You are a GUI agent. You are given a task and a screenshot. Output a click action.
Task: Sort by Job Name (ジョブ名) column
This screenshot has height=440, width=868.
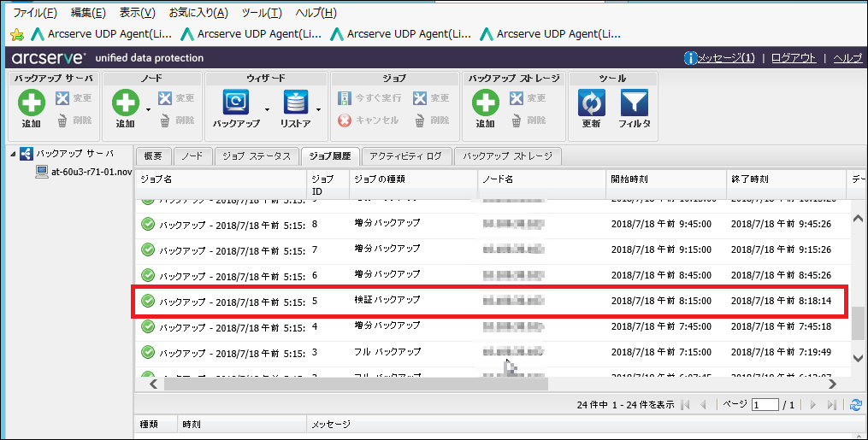[x=221, y=185]
